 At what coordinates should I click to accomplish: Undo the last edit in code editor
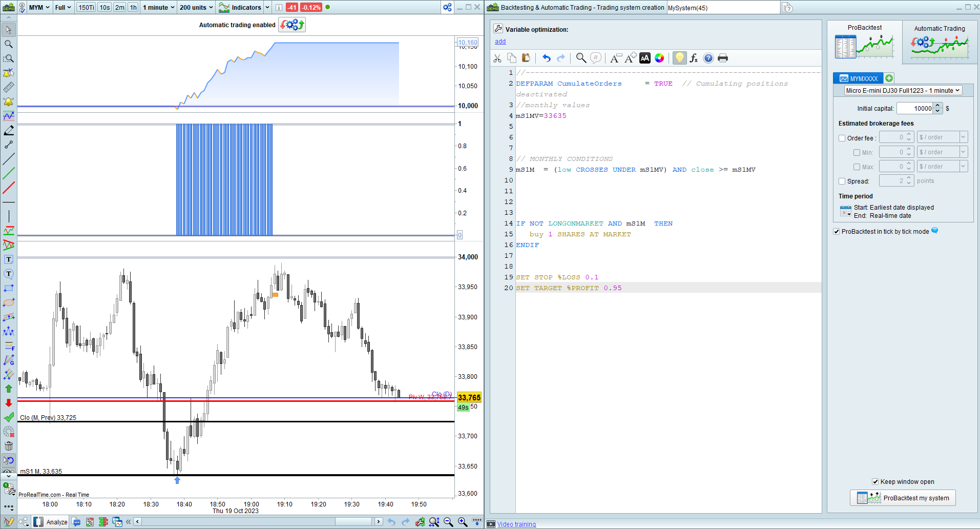coord(547,58)
